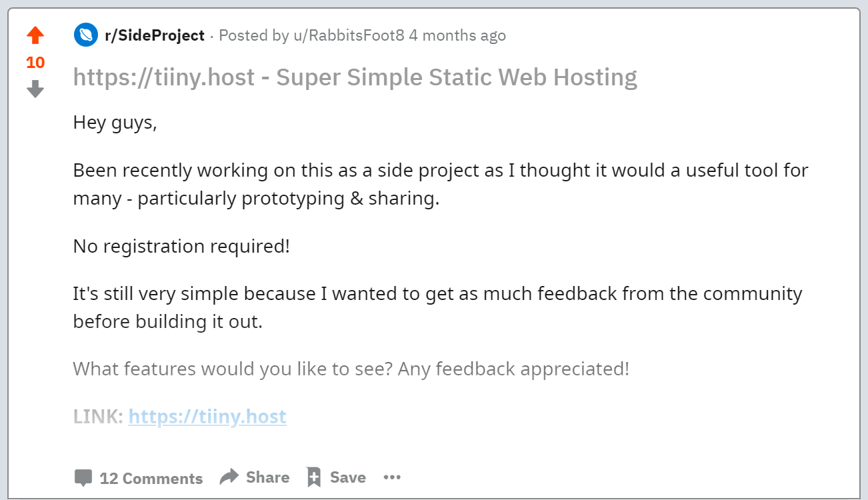Open the r/SideProject subreddit link

[155, 35]
